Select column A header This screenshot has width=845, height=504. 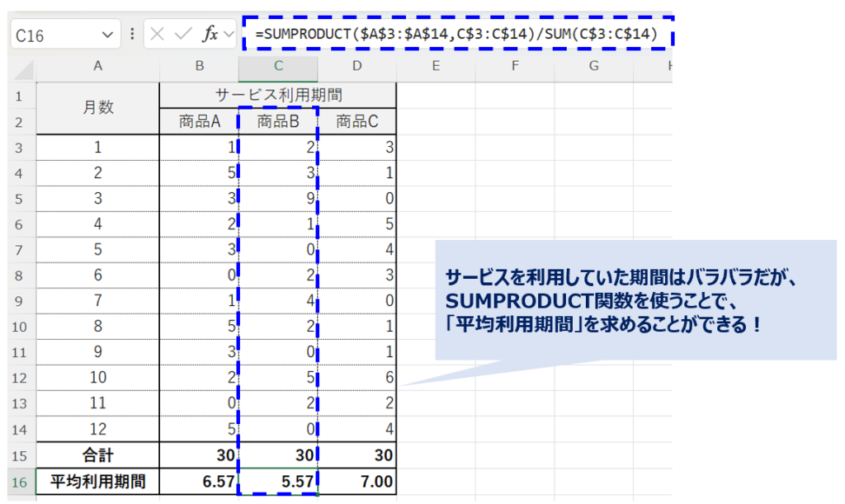click(97, 66)
